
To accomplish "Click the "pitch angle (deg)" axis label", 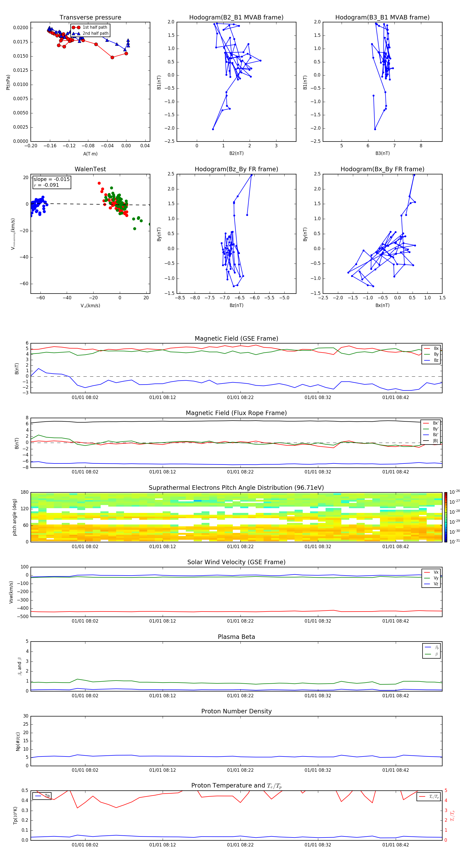I will (x=14, y=517).
